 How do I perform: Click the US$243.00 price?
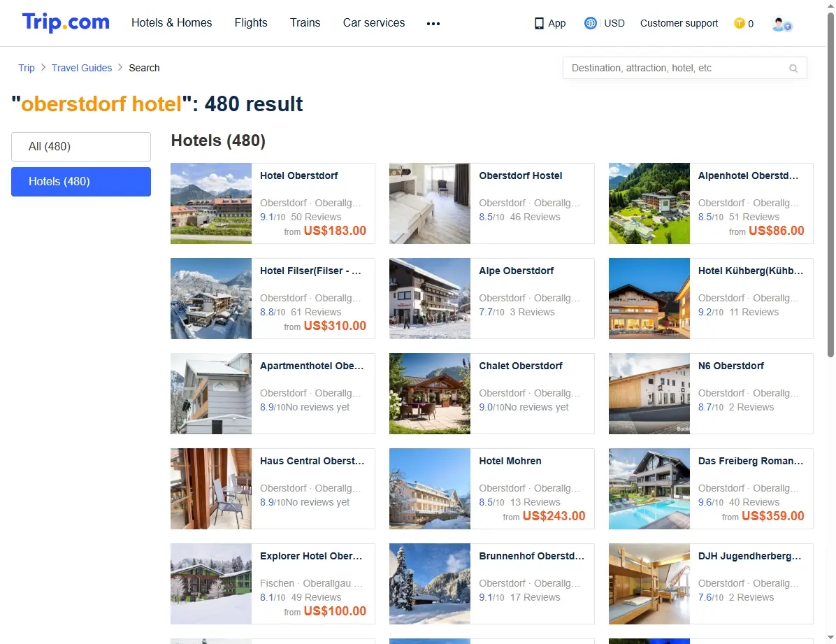[x=554, y=516]
